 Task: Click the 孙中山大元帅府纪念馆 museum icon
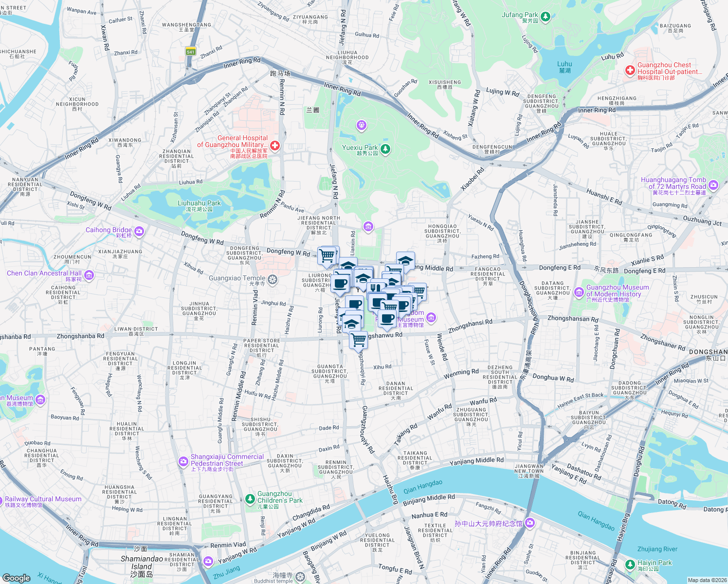[530, 523]
